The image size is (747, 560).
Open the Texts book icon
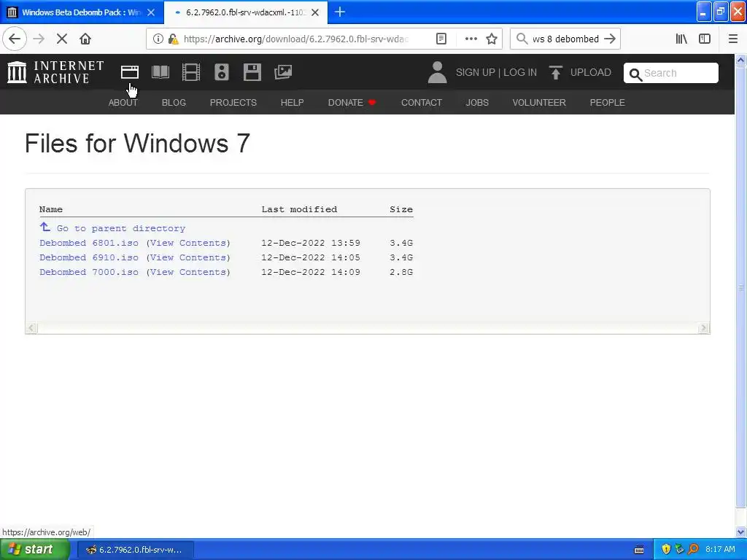pos(160,72)
